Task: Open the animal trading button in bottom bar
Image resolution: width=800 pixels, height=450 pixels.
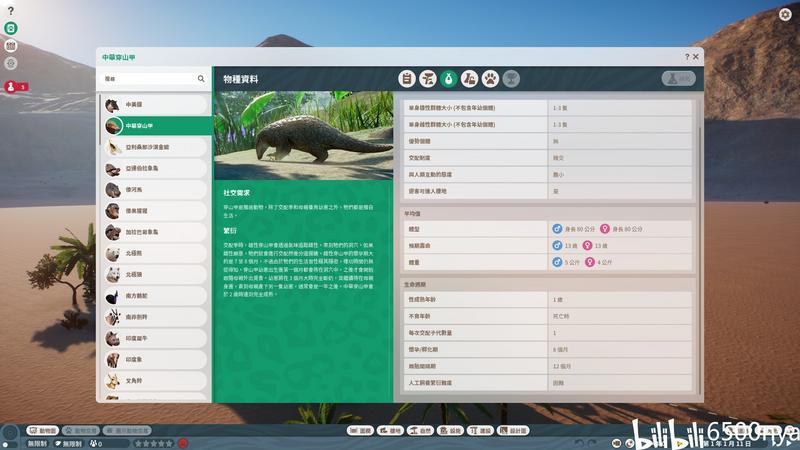Action: [x=81, y=431]
